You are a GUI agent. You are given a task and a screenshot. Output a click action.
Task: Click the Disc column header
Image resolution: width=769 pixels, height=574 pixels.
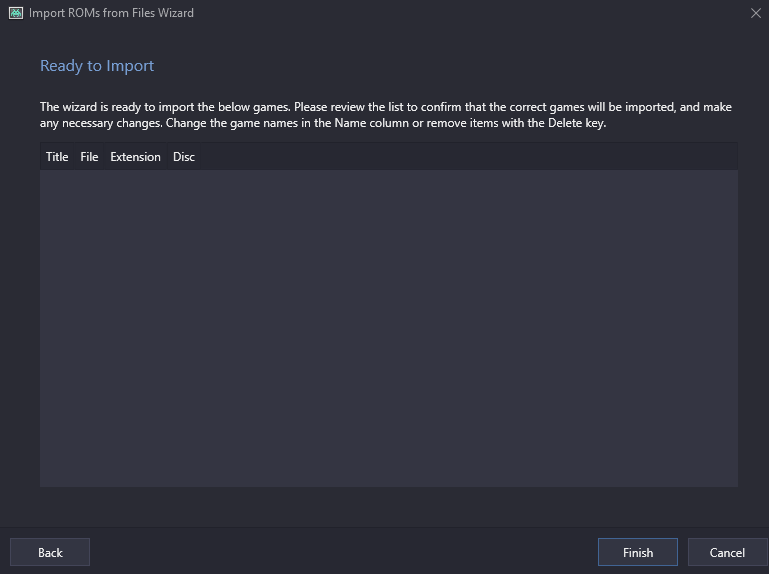[184, 157]
